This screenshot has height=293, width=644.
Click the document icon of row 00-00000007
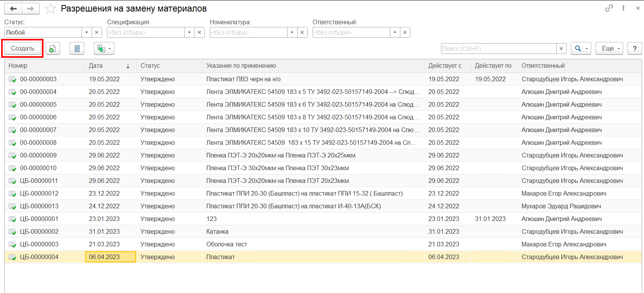pyautogui.click(x=12, y=130)
